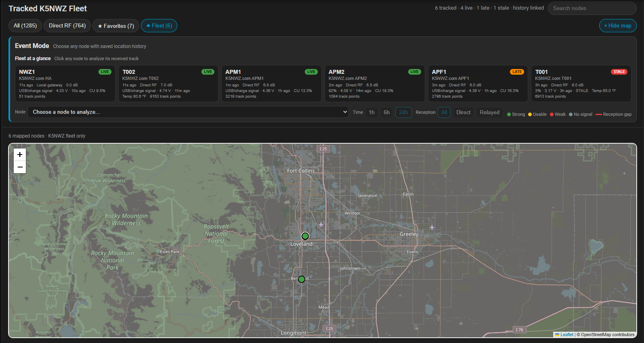Click the I 25 highway shield near Longmont
Viewport: 644px width, 343px height.
tap(329, 328)
